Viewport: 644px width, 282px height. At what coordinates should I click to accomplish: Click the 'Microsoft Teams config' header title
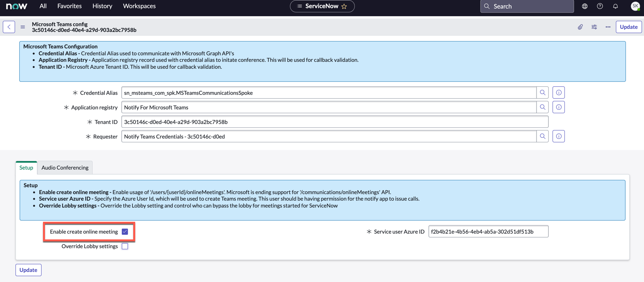click(x=60, y=24)
